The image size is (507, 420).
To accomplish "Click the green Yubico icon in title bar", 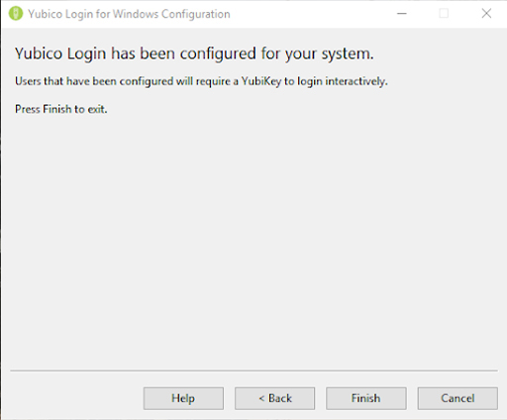I will tap(16, 14).
